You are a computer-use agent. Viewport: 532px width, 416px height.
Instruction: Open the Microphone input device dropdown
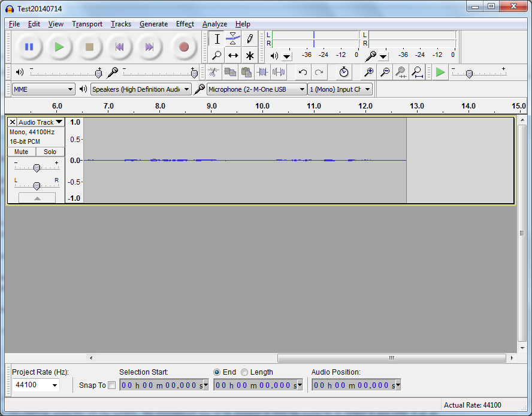257,89
